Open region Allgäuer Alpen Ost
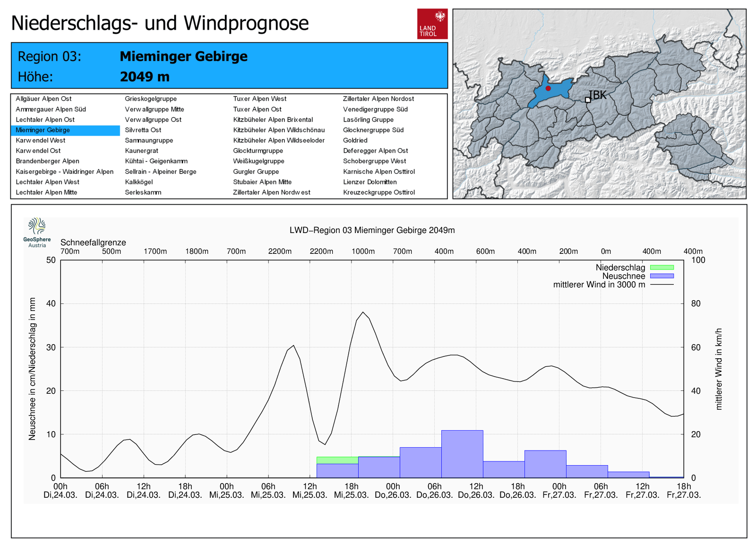Viewport: 756px width, 545px height. coord(43,99)
